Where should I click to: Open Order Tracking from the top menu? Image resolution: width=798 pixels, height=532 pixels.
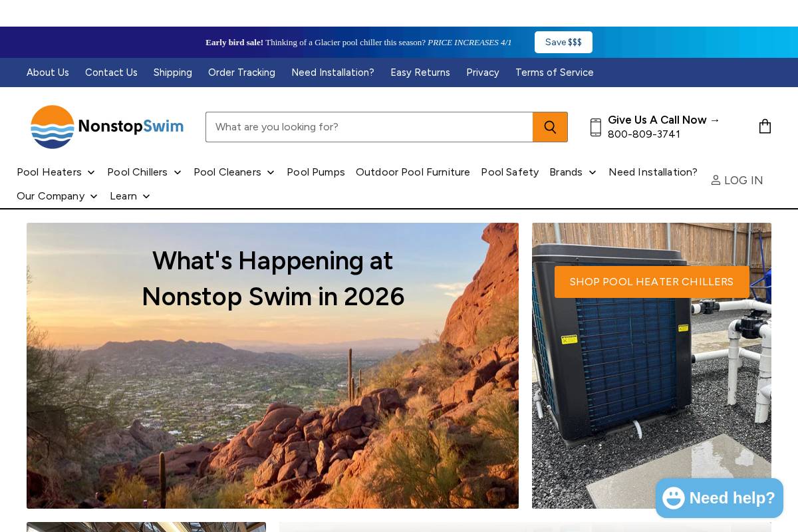point(241,72)
